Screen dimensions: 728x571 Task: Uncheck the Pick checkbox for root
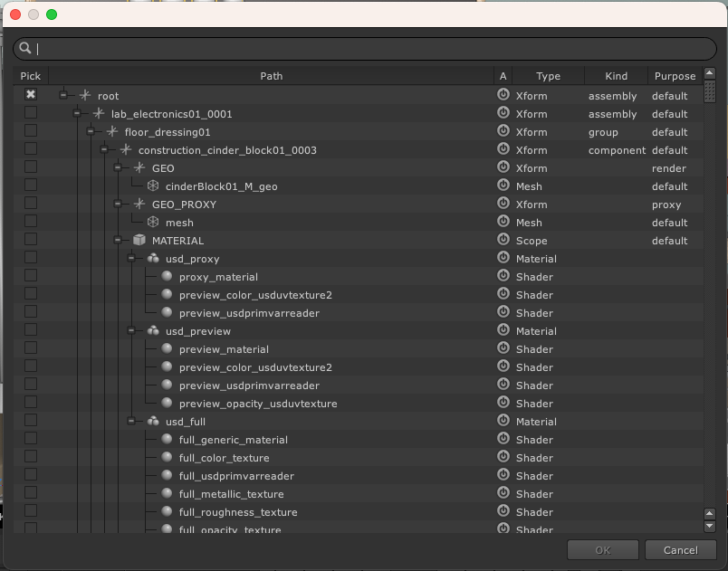point(31,95)
